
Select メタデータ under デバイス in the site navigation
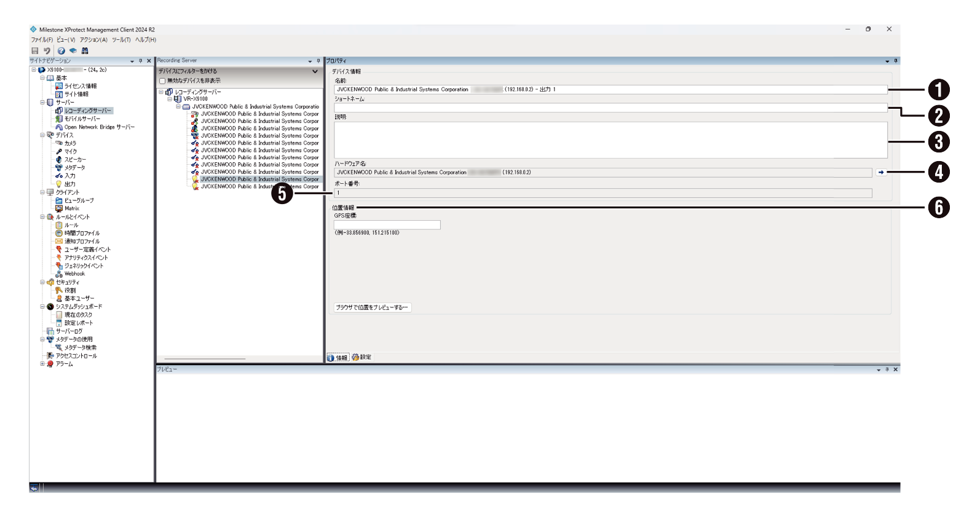(75, 168)
